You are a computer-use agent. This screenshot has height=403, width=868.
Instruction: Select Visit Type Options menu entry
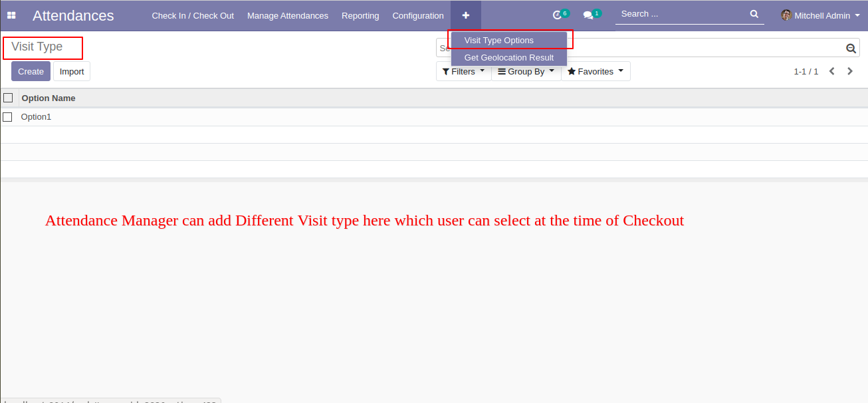coord(508,41)
